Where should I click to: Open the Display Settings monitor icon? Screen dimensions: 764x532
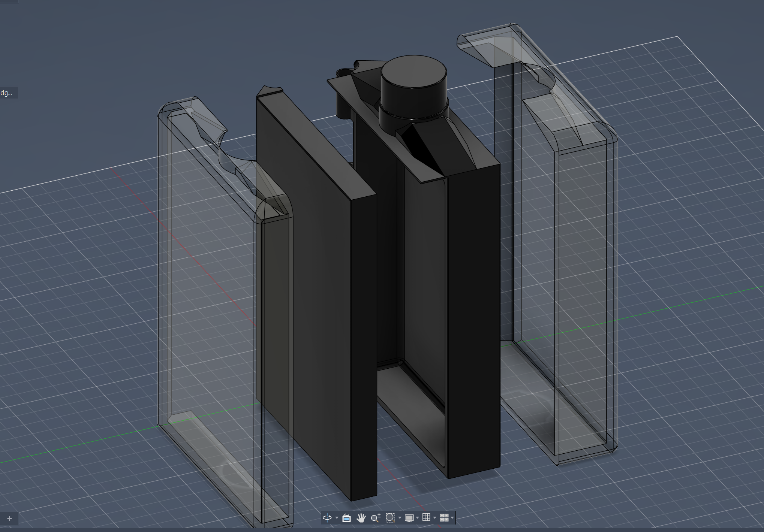coord(409,518)
